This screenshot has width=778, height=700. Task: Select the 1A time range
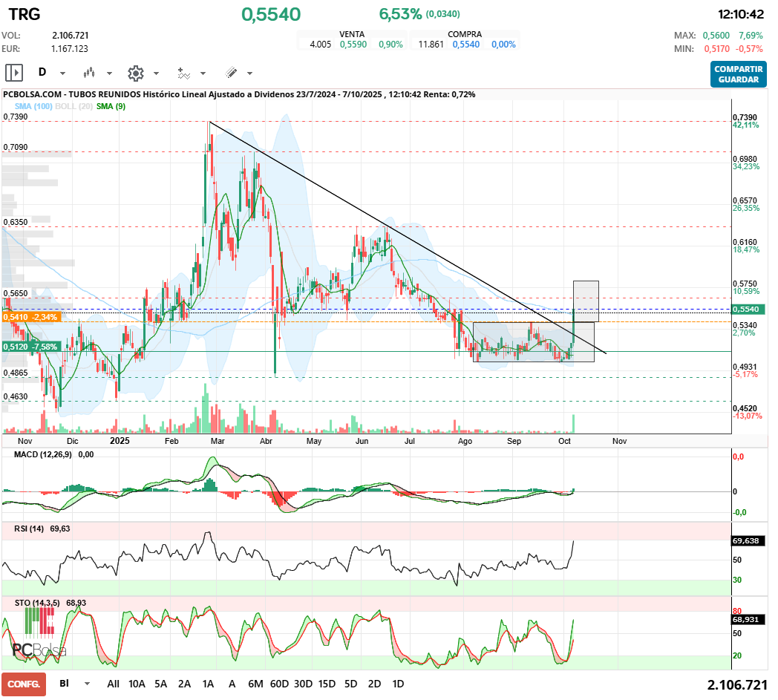point(208,684)
